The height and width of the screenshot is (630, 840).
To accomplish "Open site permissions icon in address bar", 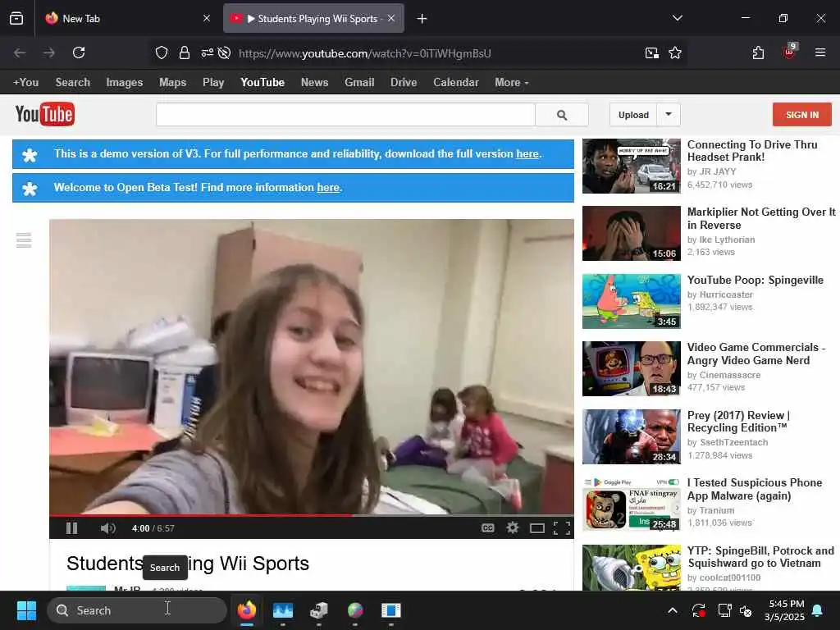I will pos(208,53).
